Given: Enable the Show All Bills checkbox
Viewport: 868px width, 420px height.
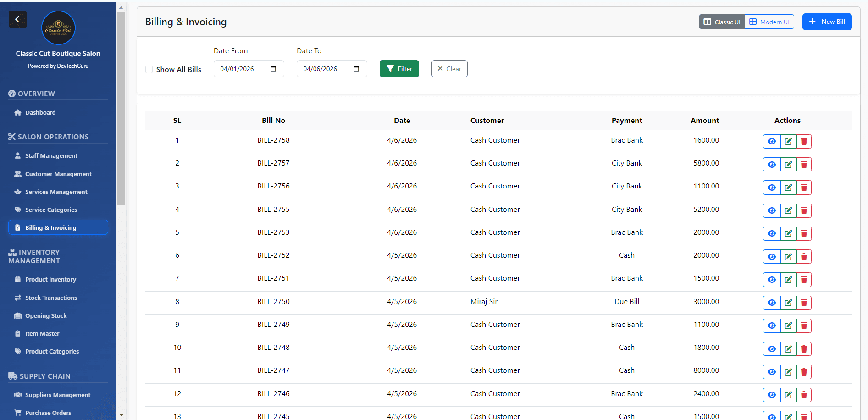Looking at the screenshot, I should 149,69.
